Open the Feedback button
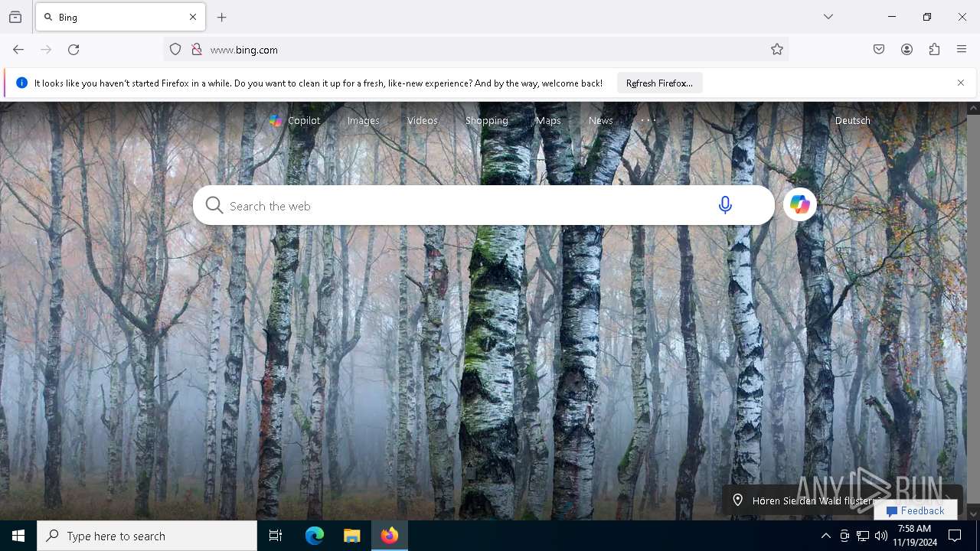The height and width of the screenshot is (551, 980). click(x=916, y=510)
